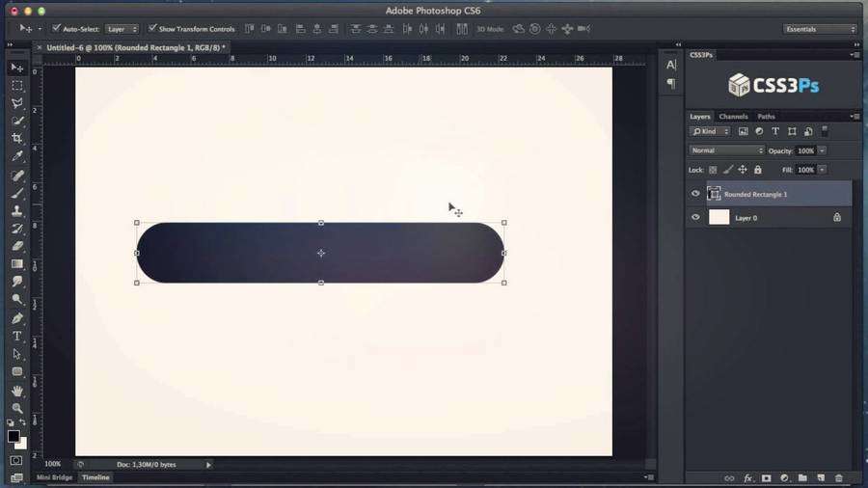Switch to the Channels tab

pos(734,116)
